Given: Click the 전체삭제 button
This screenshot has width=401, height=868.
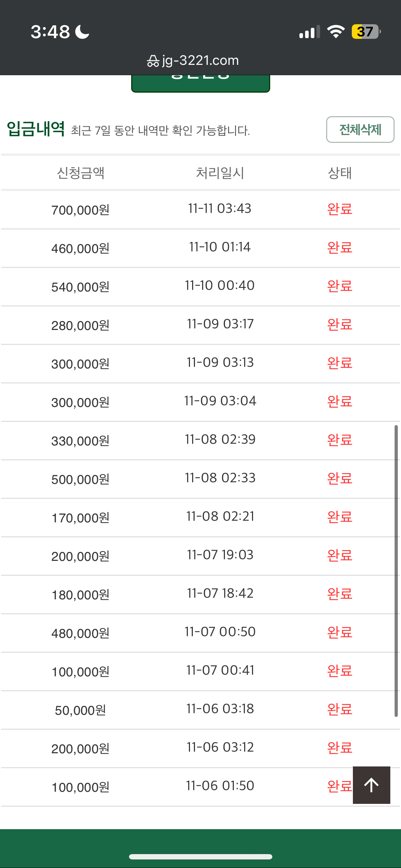Looking at the screenshot, I should coord(360,130).
